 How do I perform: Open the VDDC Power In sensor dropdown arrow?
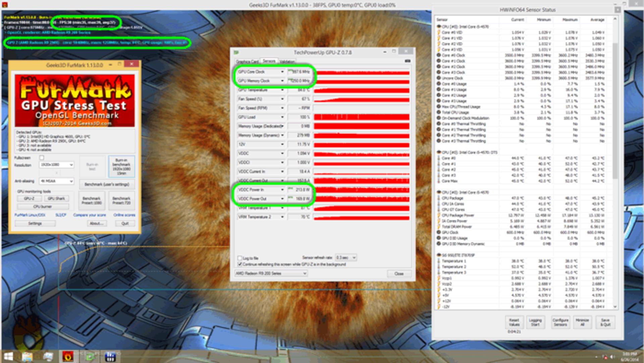(282, 190)
